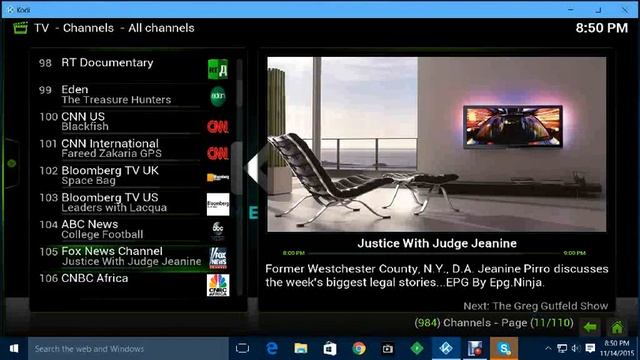Viewport: 640px width, 360px height.
Task: Click the network tray icon
Action: pyautogui.click(x=562, y=348)
